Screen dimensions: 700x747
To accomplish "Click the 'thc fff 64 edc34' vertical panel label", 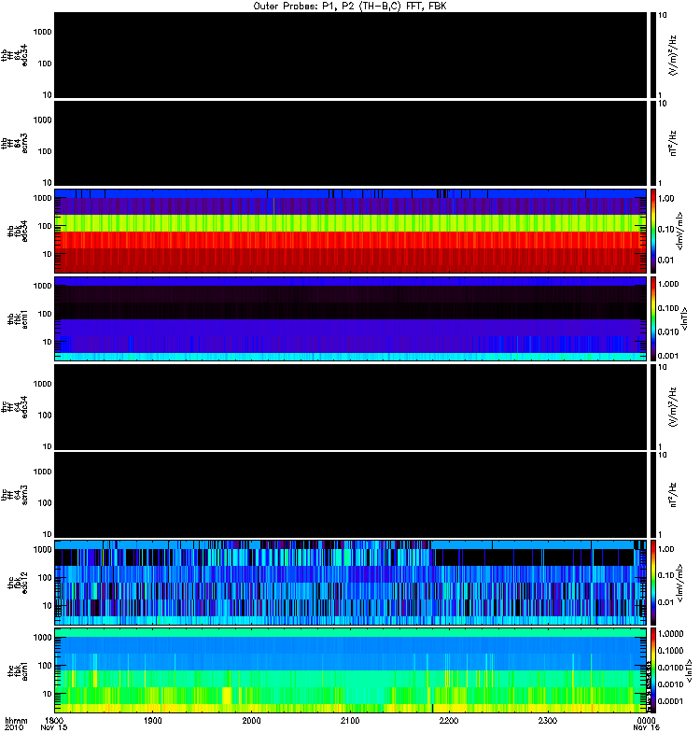I will pos(14,407).
